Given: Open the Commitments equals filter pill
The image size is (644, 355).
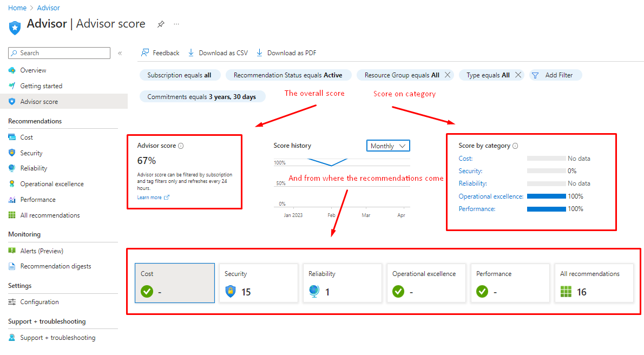Looking at the screenshot, I should (x=202, y=97).
